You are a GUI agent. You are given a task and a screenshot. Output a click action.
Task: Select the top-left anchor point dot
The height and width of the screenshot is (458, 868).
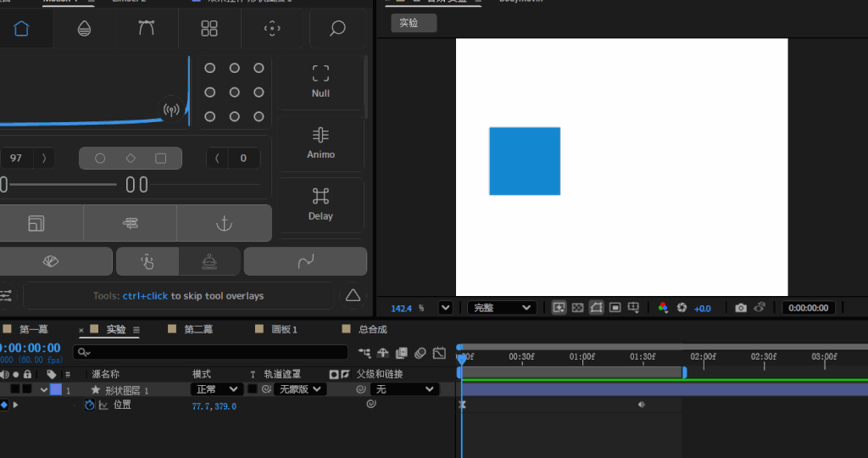pyautogui.click(x=210, y=68)
